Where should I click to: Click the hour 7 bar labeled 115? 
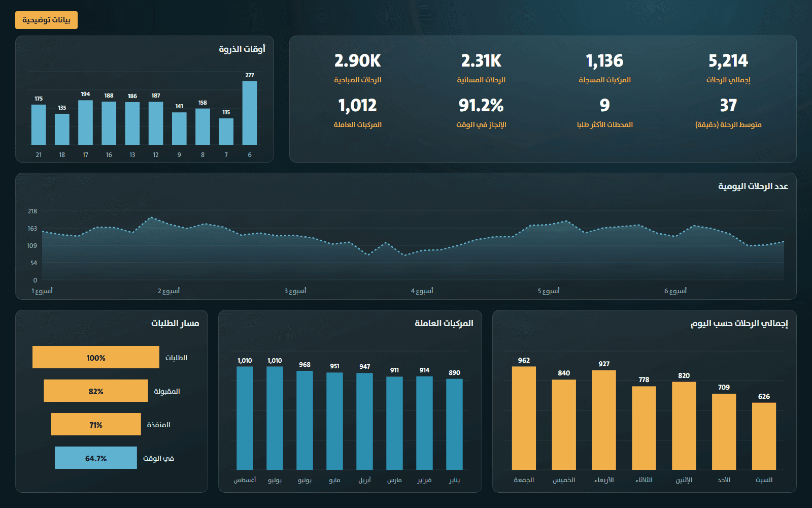tap(226, 132)
